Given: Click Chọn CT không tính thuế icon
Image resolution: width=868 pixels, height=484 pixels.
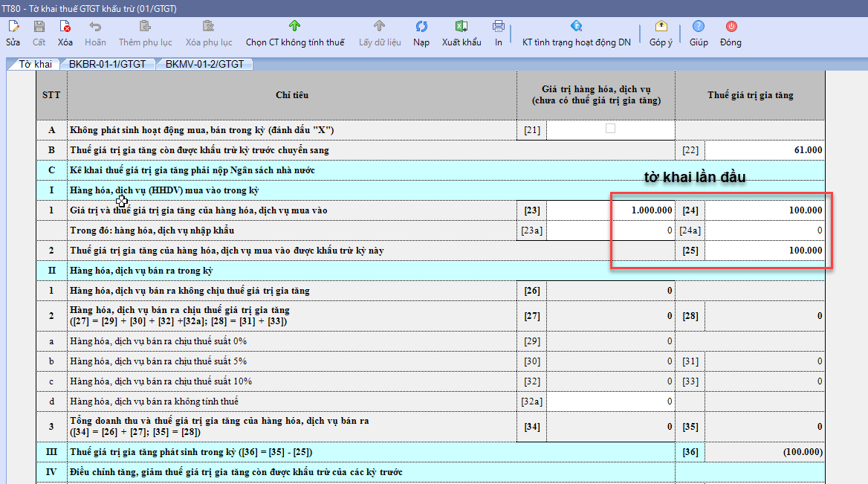Looking at the screenshot, I should tap(294, 26).
